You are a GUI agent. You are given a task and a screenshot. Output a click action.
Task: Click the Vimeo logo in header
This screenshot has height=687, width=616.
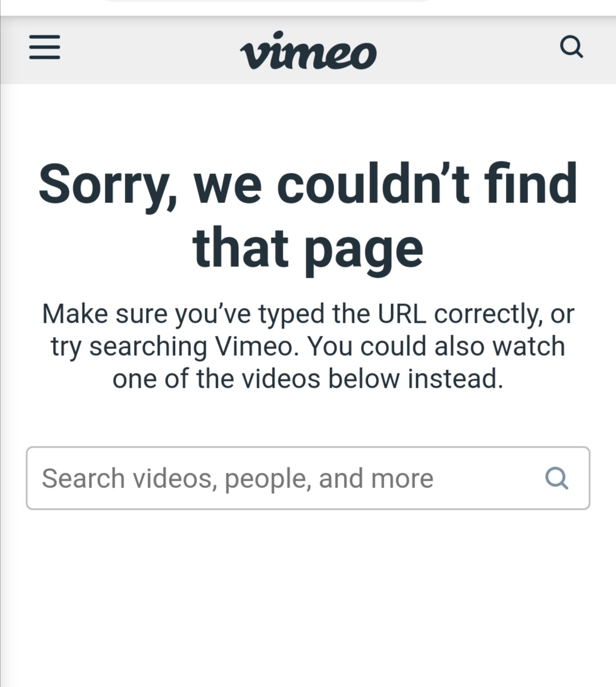308,50
